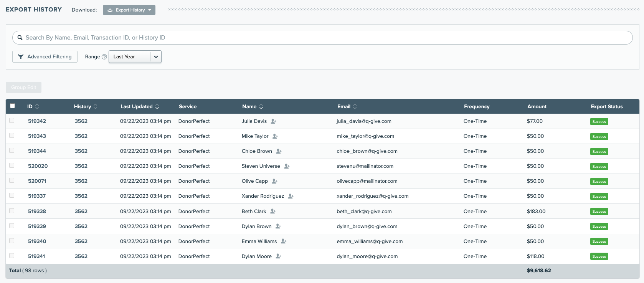Open Advanced Filtering options
The width and height of the screenshot is (644, 283).
[45, 57]
